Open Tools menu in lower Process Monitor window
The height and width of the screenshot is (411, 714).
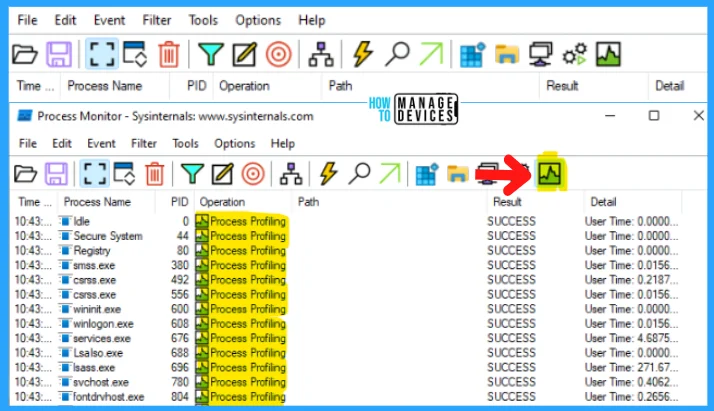[x=185, y=144]
